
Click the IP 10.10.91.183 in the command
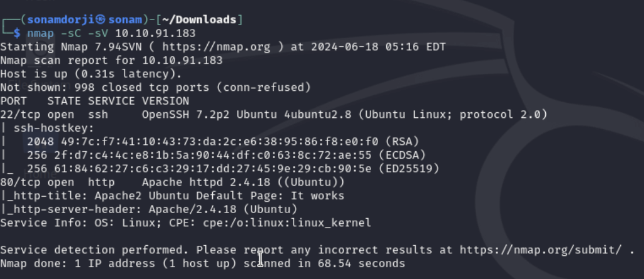pyautogui.click(x=155, y=33)
